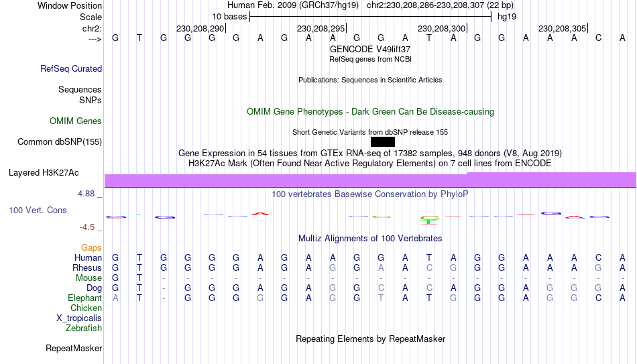Click the Scale label on left

[x=91, y=17]
